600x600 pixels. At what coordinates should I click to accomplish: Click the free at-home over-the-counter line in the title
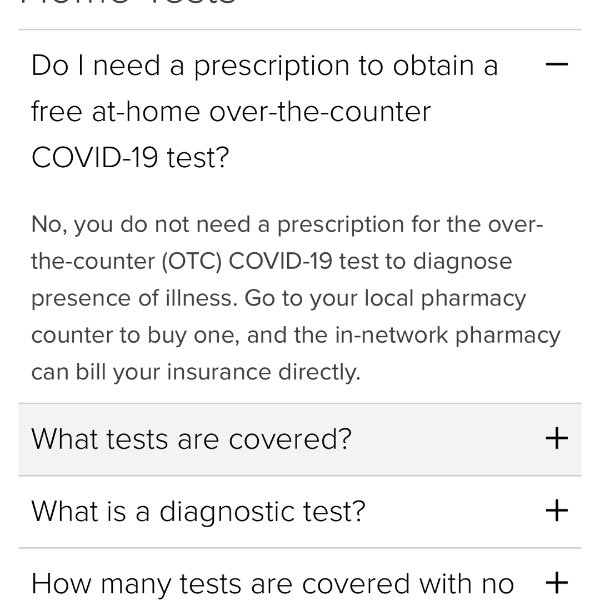tap(231, 112)
